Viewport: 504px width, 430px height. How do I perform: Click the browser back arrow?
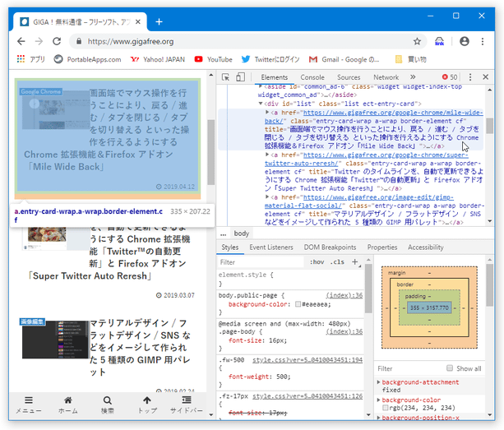pos(21,41)
